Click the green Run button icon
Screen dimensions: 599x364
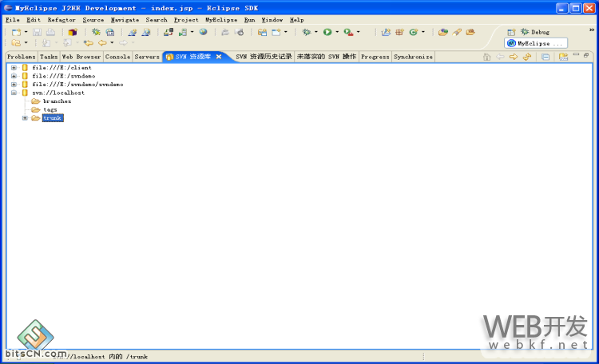[x=327, y=32]
